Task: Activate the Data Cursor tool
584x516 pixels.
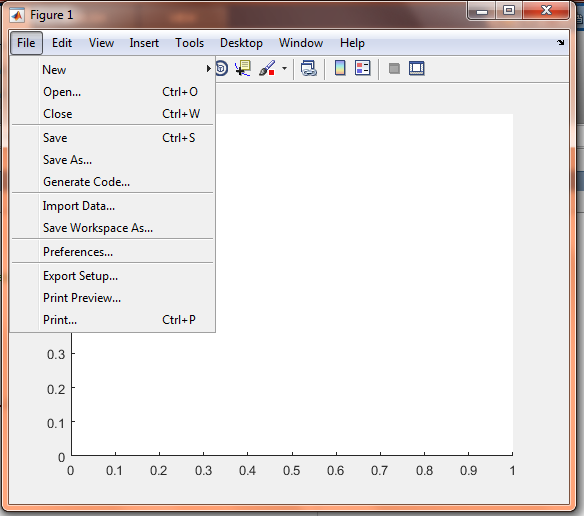Action: tap(243, 69)
